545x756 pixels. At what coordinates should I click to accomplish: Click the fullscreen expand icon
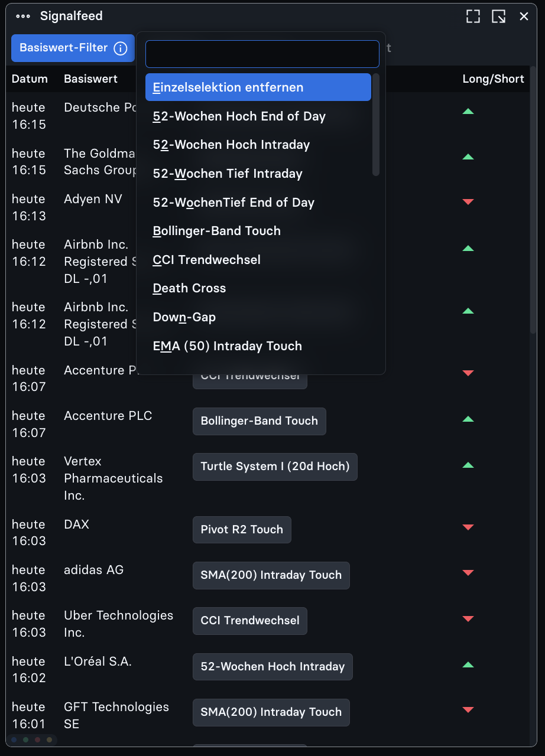point(473,17)
